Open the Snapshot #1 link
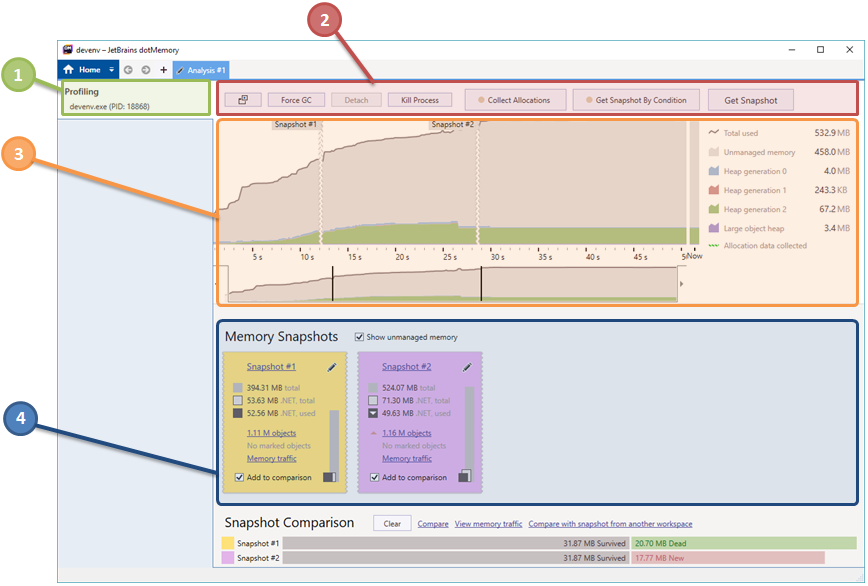The image size is (868, 586). click(x=271, y=366)
